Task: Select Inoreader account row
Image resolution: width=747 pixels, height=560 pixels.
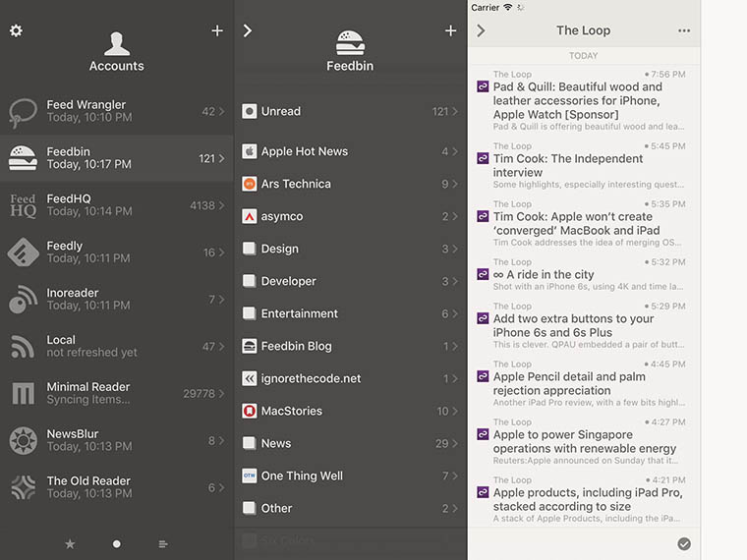Action: coord(117,299)
